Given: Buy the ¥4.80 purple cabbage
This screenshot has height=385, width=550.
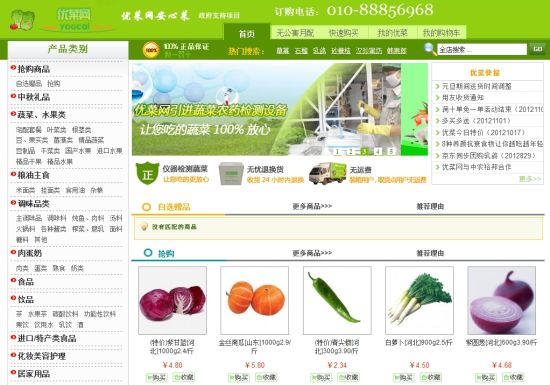Looking at the screenshot, I should [x=156, y=377].
